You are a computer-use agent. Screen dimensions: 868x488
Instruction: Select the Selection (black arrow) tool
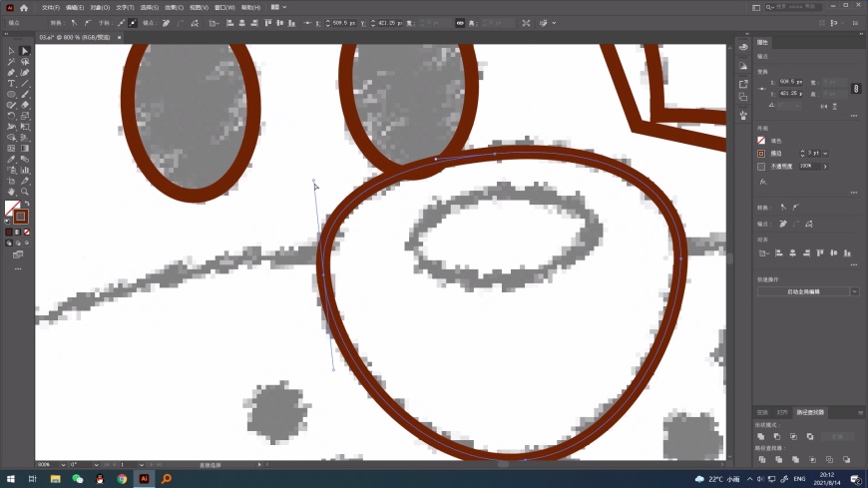[x=11, y=51]
